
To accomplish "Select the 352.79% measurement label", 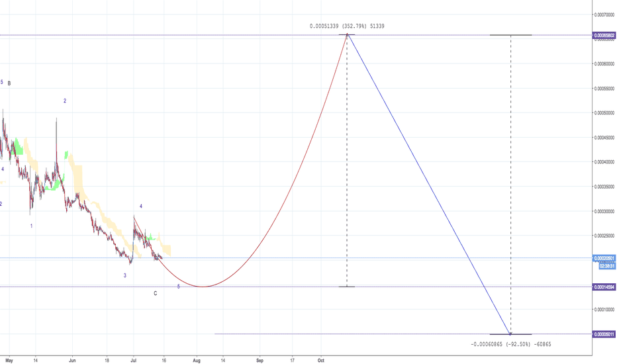I will (347, 26).
